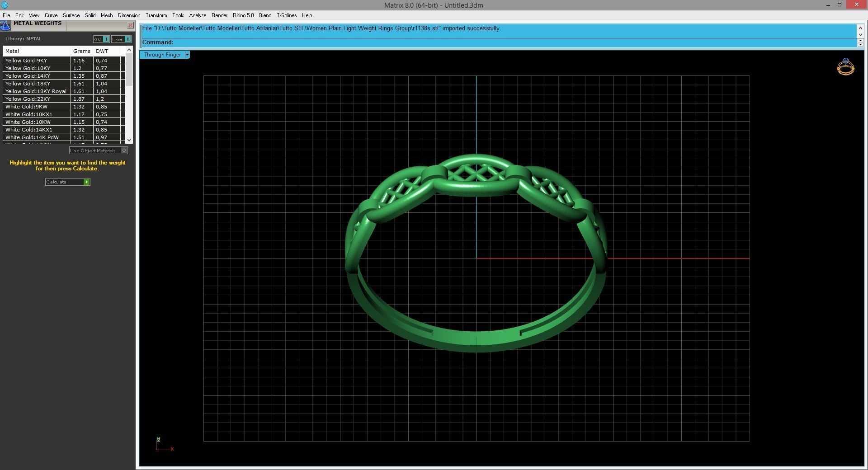Screen dimensions: 868x470
Task: Restore down the Matrix window
Action: pyautogui.click(x=840, y=5)
